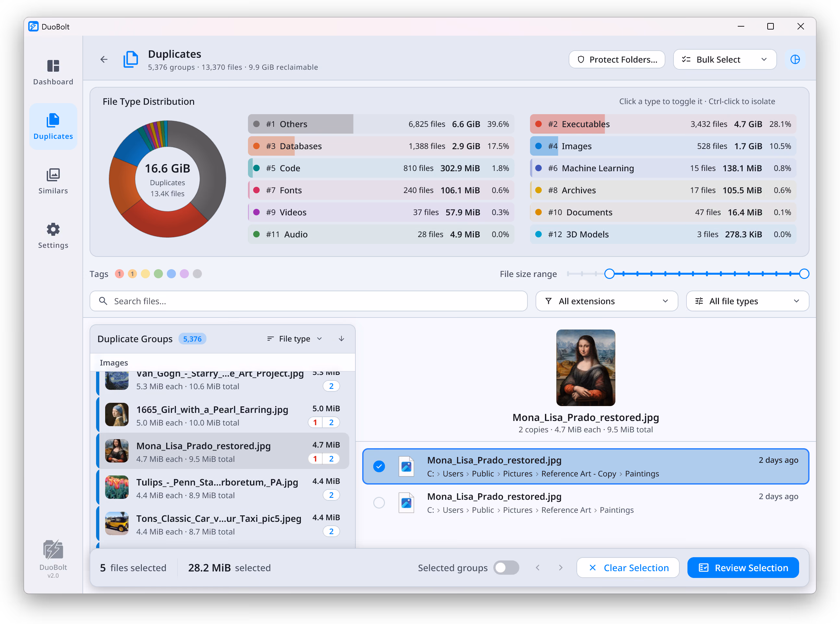Click the file size range upper handle

804,273
